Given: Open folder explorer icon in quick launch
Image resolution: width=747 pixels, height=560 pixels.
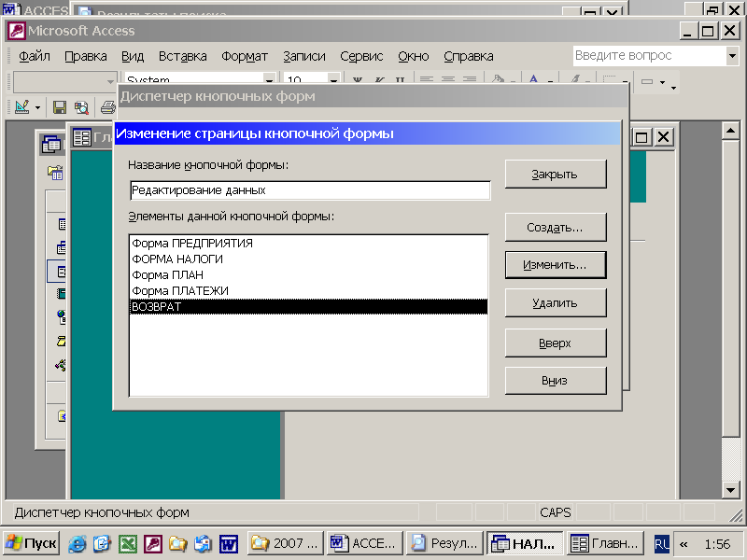Looking at the screenshot, I should pos(177,543).
